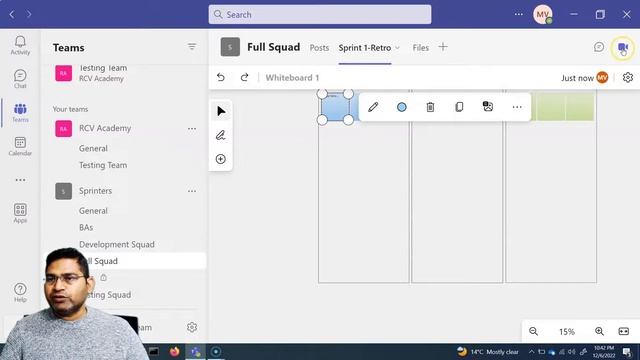Image resolution: width=640 pixels, height=360 pixels.
Task: Open the taskbar clock and date
Action: coord(604,351)
